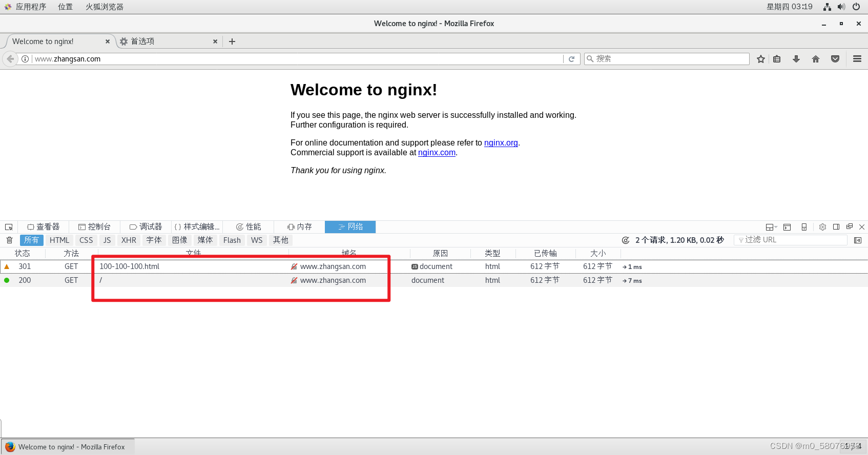Sort requests by 类型 column header
868x455 pixels.
tap(492, 254)
